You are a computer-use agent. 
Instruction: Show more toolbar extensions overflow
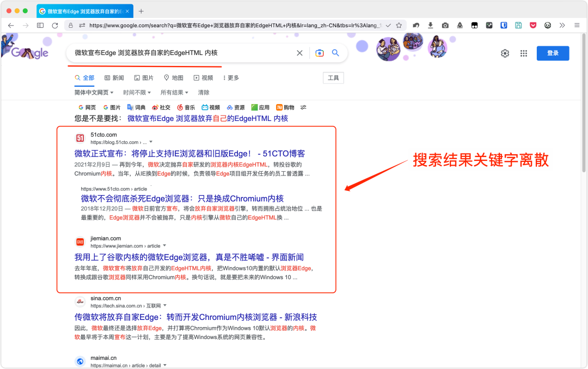pyautogui.click(x=562, y=26)
